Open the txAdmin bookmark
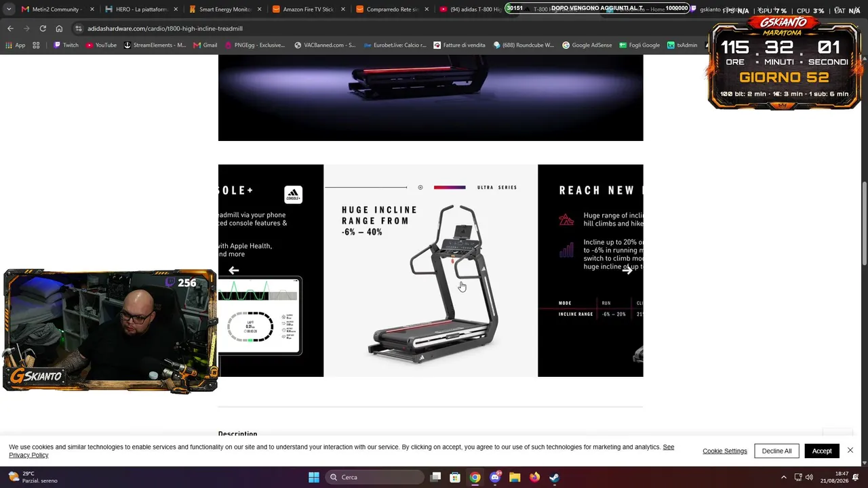Screen dimensions: 868x488 point(682,45)
